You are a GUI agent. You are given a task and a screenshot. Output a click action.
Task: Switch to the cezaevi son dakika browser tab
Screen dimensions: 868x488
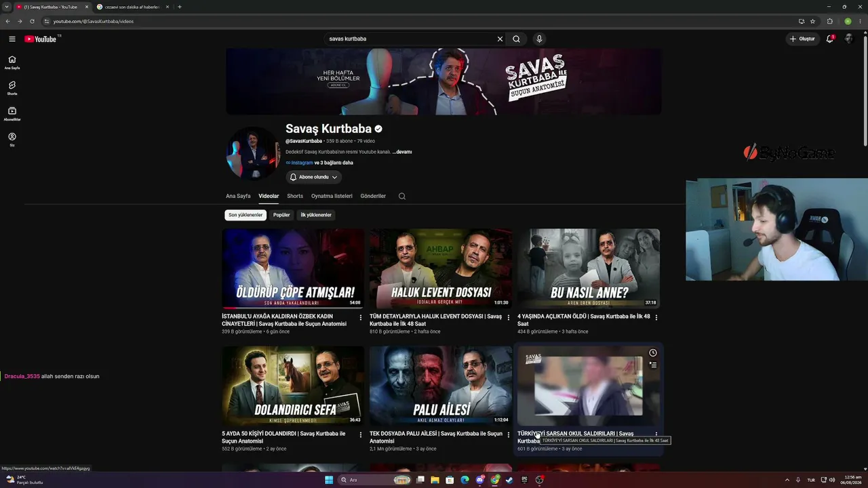[x=132, y=7]
